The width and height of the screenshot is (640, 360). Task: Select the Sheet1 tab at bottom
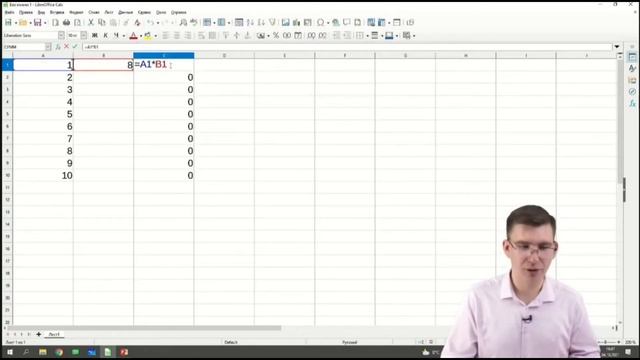[54, 334]
